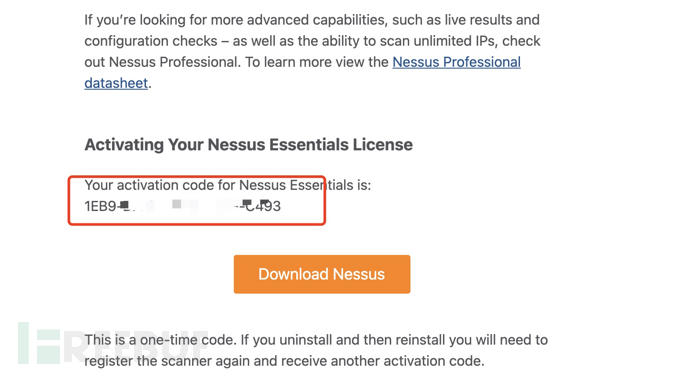Screen dimensions: 690x371
Task: Click the phrase 'configuration checks' in the paragraph
Action: pyautogui.click(x=151, y=41)
